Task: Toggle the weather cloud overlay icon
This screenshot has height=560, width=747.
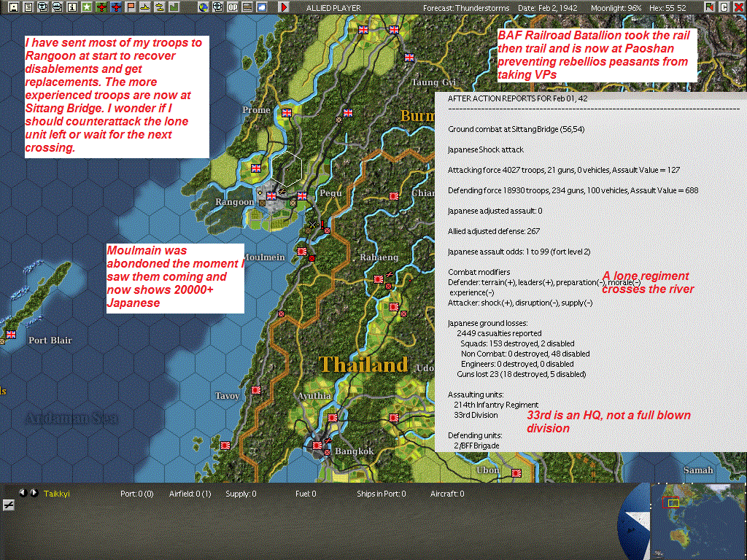Action: (x=262, y=7)
